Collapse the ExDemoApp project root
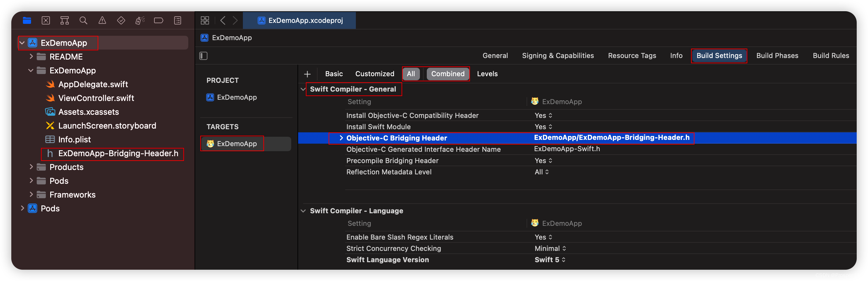The width and height of the screenshot is (868, 281). (22, 43)
